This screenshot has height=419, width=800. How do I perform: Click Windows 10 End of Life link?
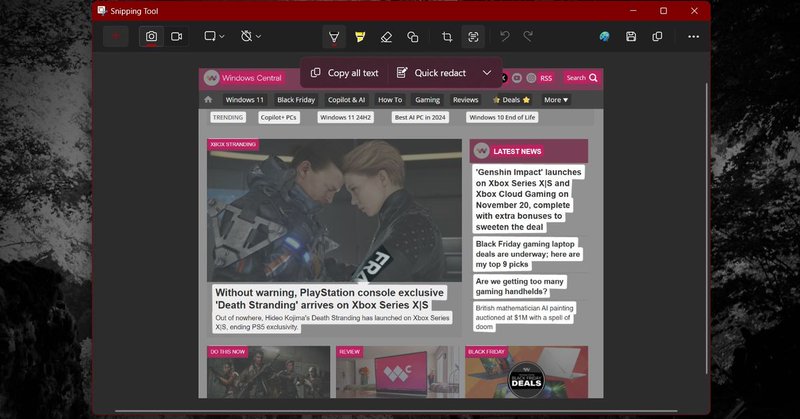[502, 117]
